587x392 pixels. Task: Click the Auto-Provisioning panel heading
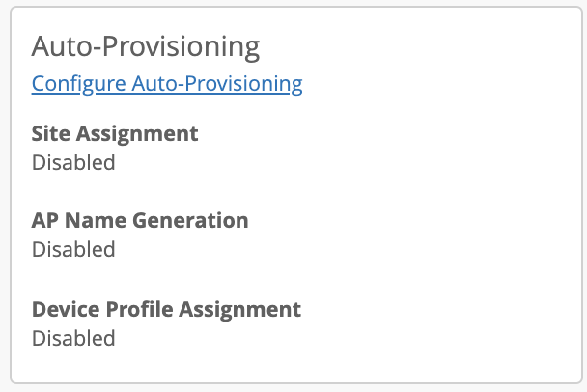click(x=146, y=46)
